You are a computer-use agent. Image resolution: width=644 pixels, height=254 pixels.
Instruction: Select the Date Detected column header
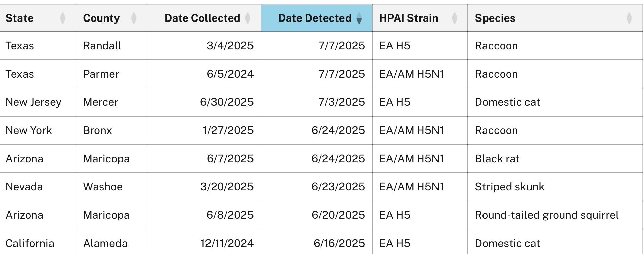coord(315,18)
